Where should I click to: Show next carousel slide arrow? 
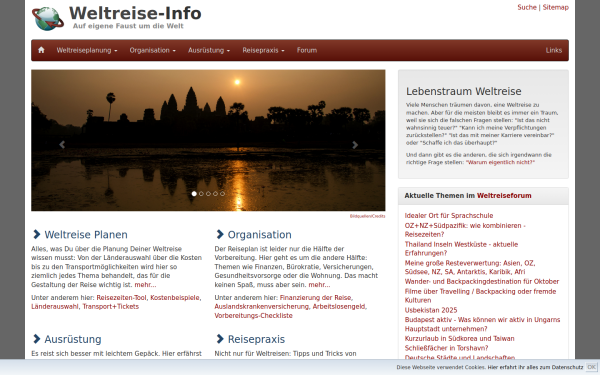pyautogui.click(x=355, y=145)
